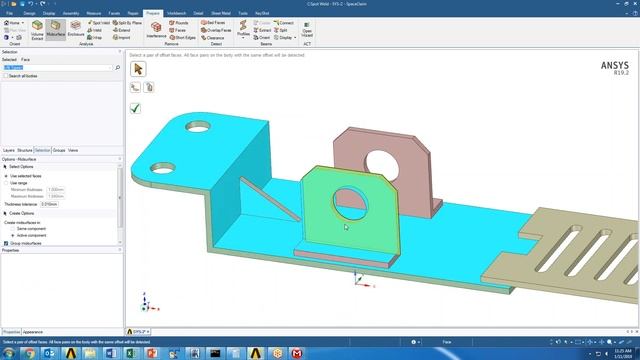Launch the Open Wizard ACT tool
This screenshot has width=640, height=360.
(307, 30)
